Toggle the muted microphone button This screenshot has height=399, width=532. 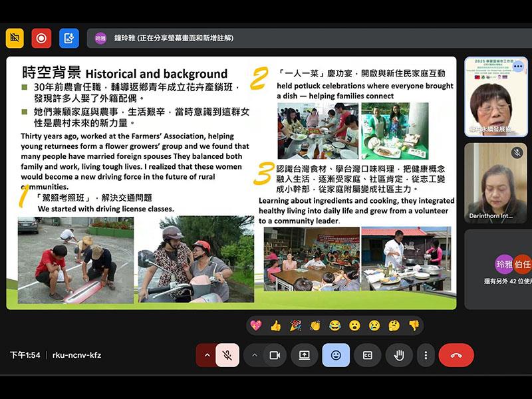click(x=227, y=355)
